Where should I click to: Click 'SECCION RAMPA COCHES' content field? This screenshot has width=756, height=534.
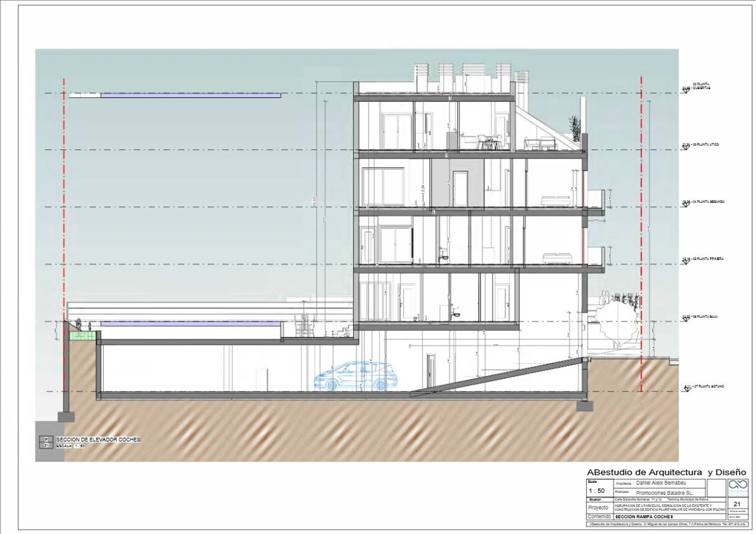click(x=644, y=517)
